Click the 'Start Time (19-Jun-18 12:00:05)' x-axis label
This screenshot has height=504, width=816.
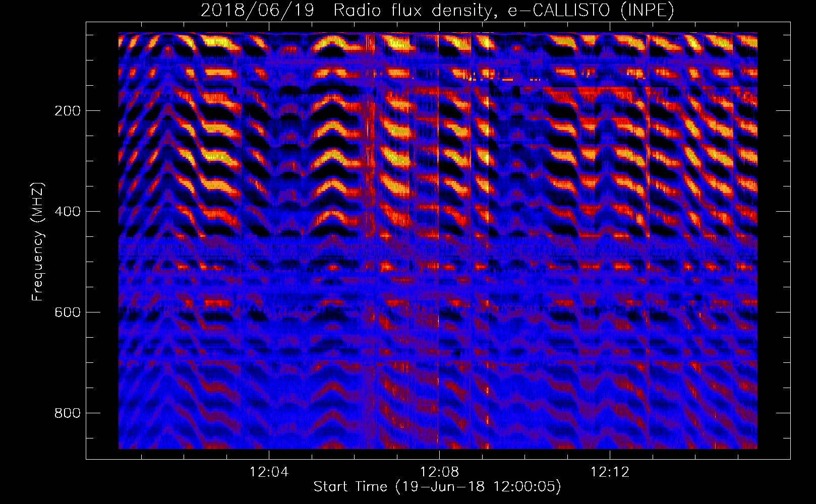(437, 487)
